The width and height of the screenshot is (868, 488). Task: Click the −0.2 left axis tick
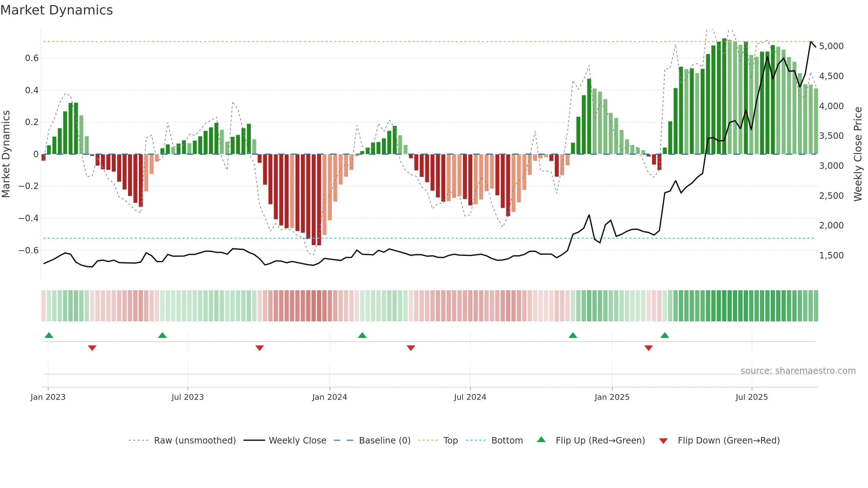[29, 186]
